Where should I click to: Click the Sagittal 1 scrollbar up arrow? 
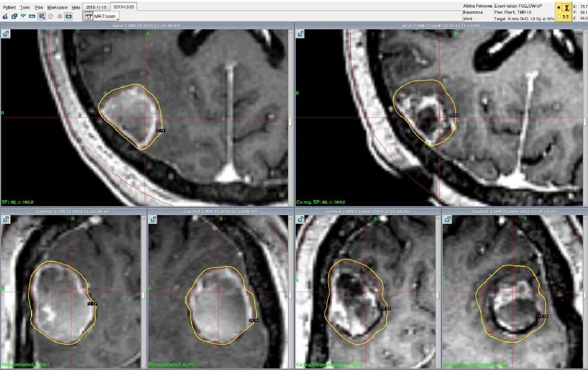291,217
